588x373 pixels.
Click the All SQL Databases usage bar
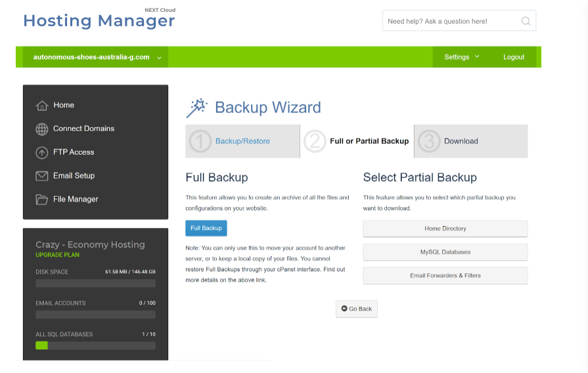click(96, 345)
